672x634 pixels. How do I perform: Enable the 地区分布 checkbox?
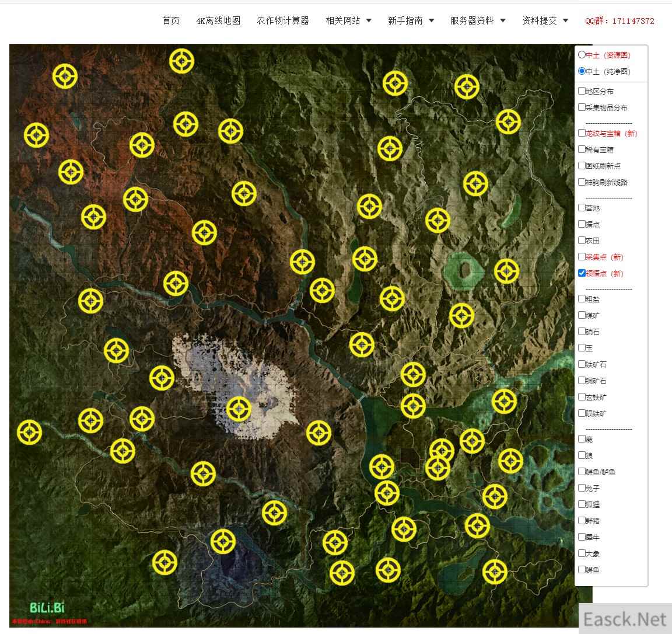[x=582, y=90]
